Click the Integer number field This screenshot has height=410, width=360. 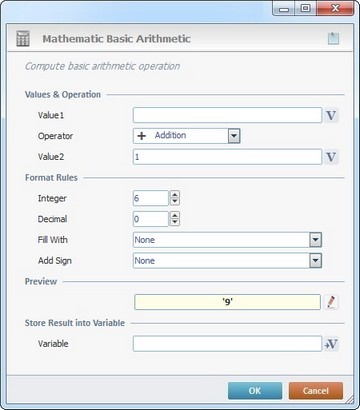(151, 198)
